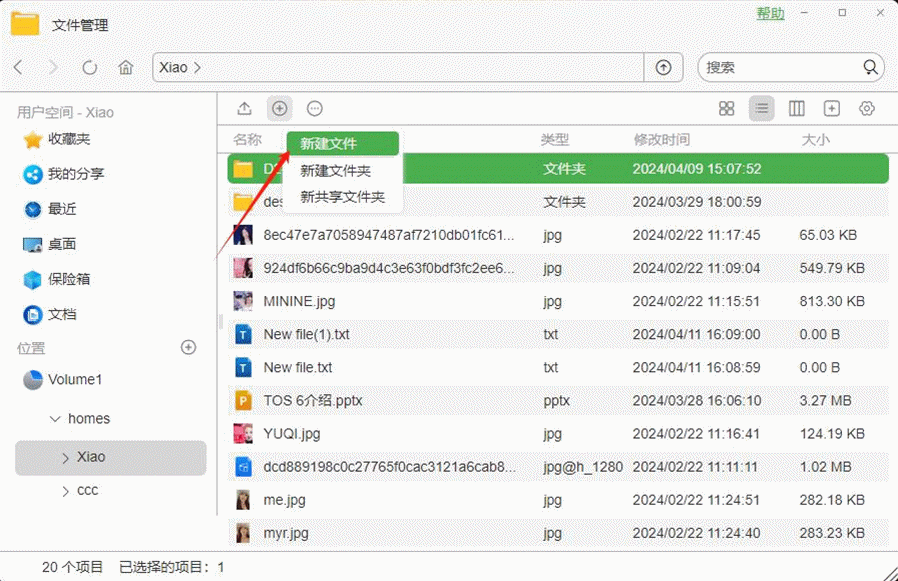
Task: Add a new location with plus icon
Action: pos(188,347)
